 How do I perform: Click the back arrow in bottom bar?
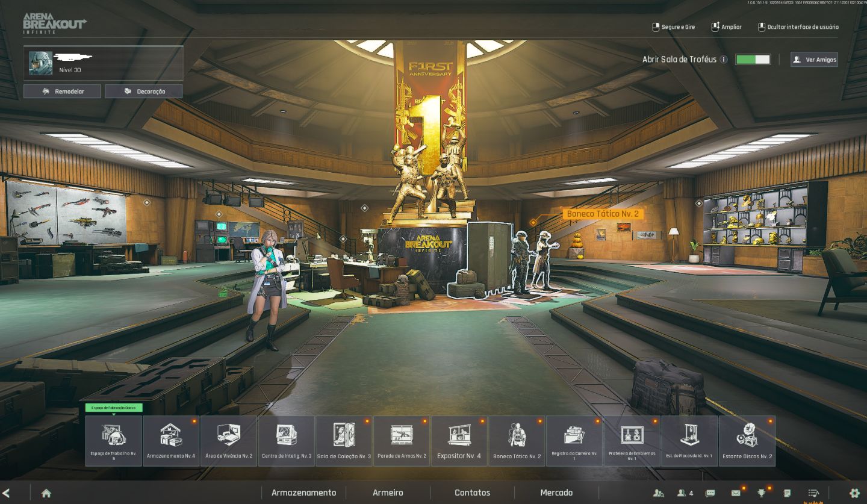[x=7, y=493]
